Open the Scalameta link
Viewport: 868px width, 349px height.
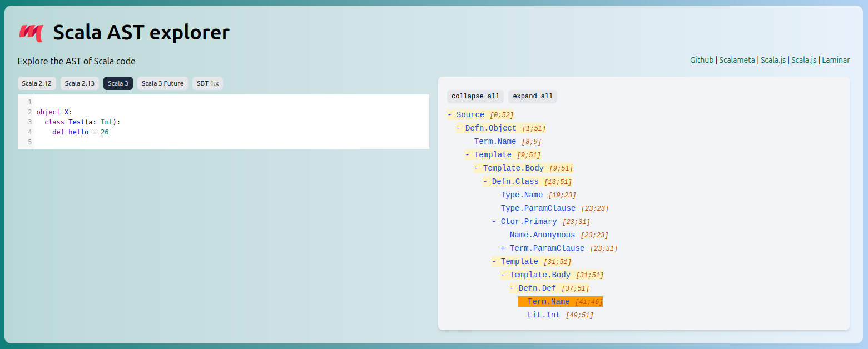737,60
